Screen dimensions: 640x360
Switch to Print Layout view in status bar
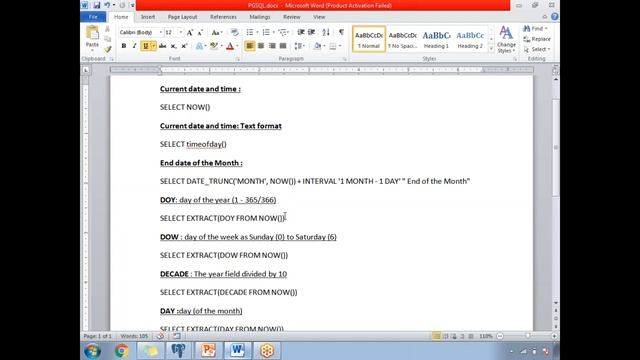(436, 336)
